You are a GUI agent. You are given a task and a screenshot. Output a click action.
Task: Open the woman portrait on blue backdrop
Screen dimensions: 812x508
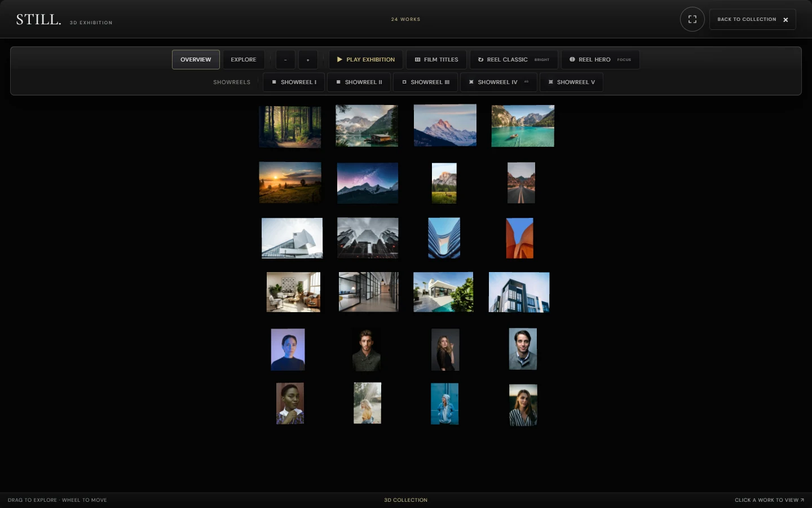pyautogui.click(x=288, y=350)
